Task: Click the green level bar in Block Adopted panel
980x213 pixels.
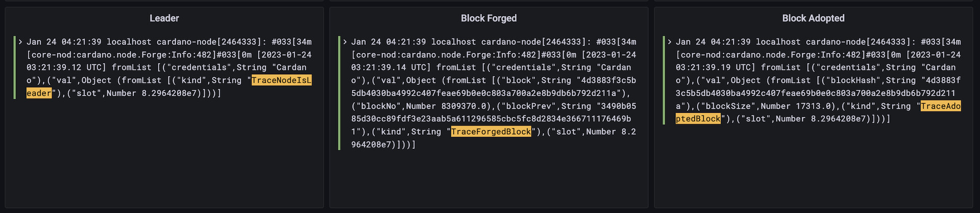Action: click(664, 80)
